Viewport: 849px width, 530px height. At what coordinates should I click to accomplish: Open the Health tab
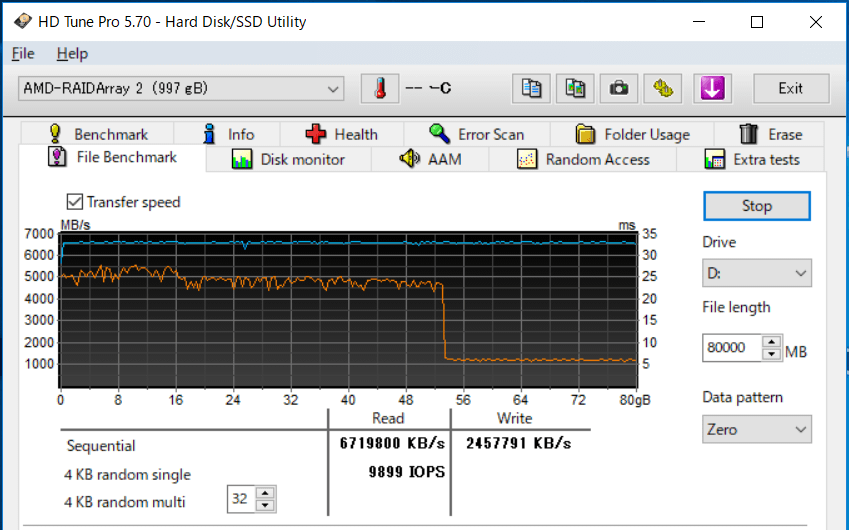tap(342, 134)
